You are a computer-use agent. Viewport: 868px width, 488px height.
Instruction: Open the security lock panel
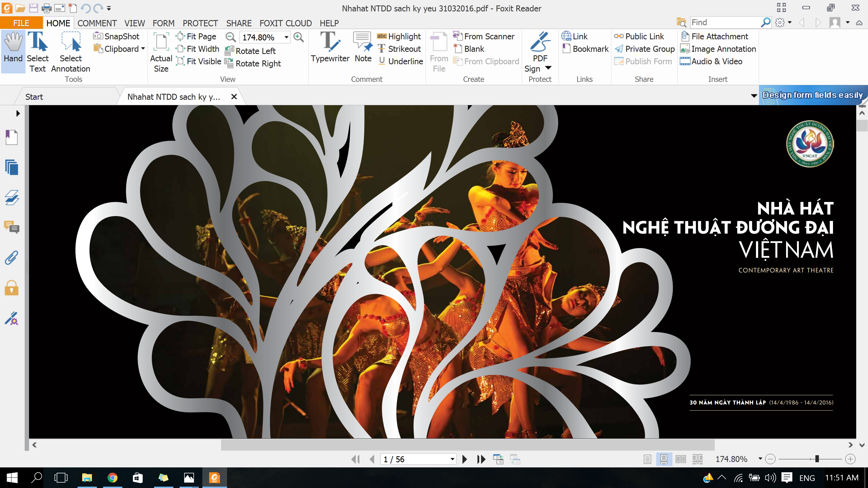11,288
